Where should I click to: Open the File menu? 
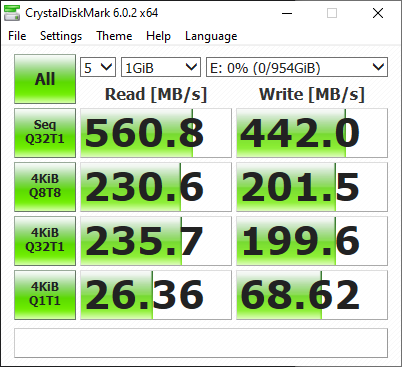coord(17,36)
